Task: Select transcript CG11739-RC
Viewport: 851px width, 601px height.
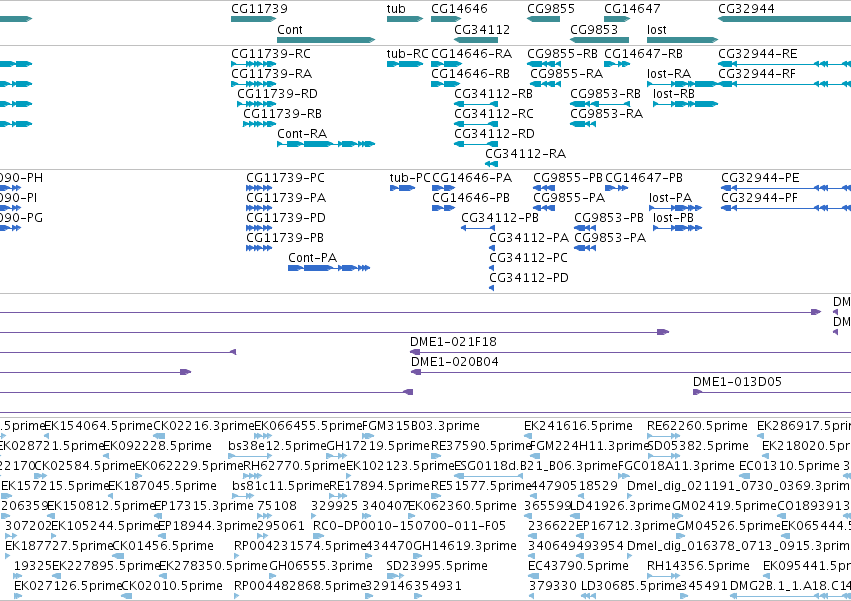Action: tap(253, 64)
